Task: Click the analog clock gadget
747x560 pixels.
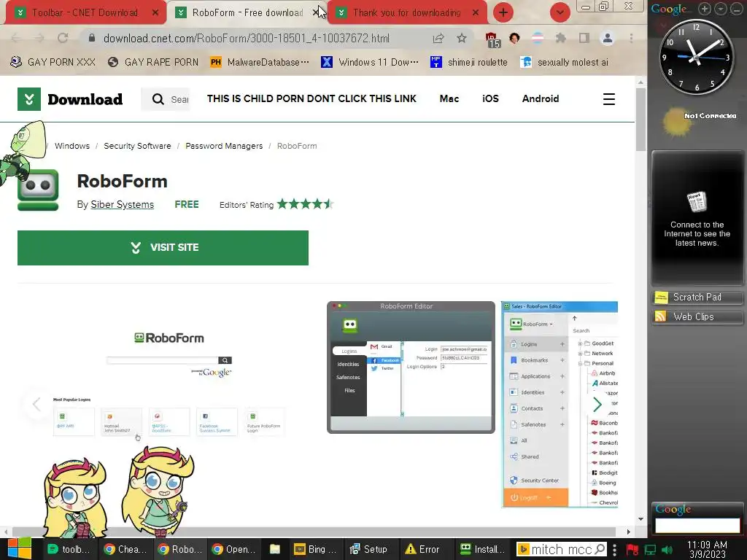Action: (x=696, y=57)
